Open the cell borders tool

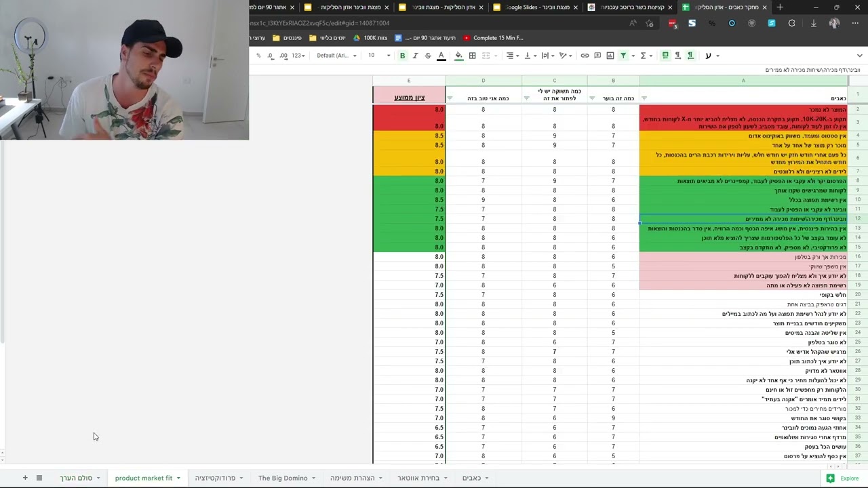click(473, 56)
